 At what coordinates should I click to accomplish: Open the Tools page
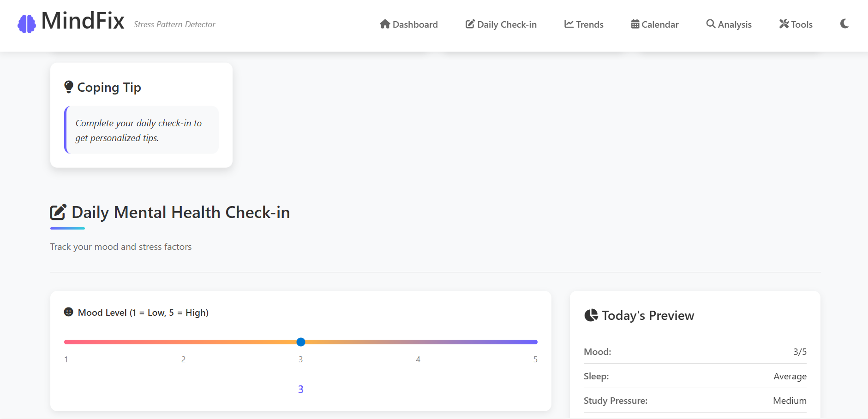tap(796, 24)
